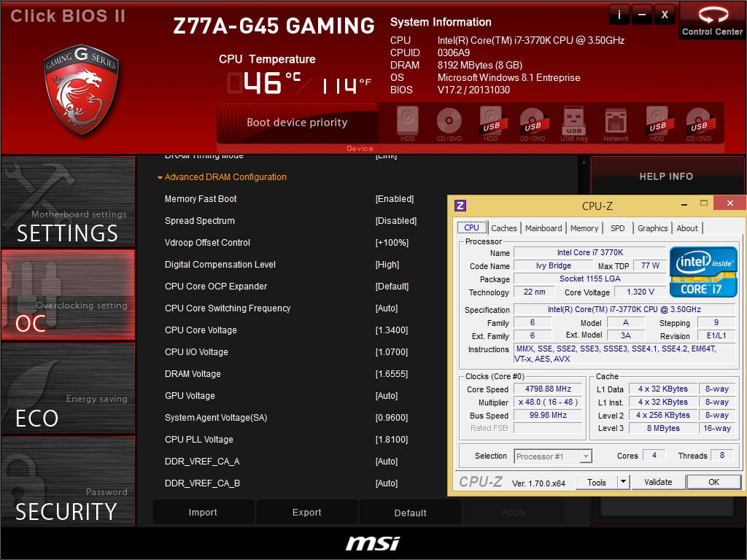
Task: Click the Boot device priority label
Action: [x=297, y=122]
